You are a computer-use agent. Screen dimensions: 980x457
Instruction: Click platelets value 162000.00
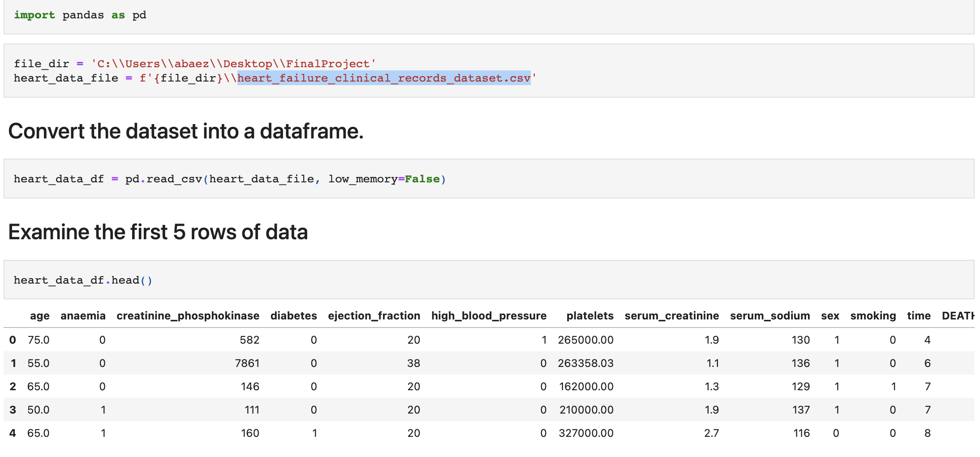click(x=586, y=387)
